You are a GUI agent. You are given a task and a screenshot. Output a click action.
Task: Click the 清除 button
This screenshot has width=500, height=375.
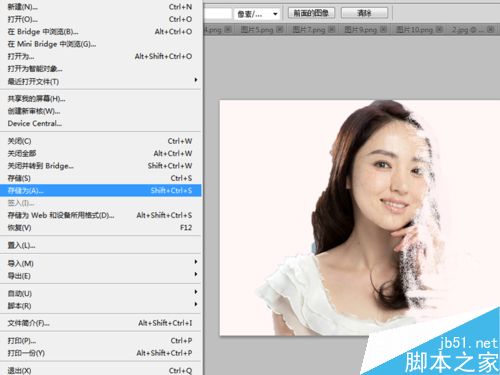(x=364, y=13)
